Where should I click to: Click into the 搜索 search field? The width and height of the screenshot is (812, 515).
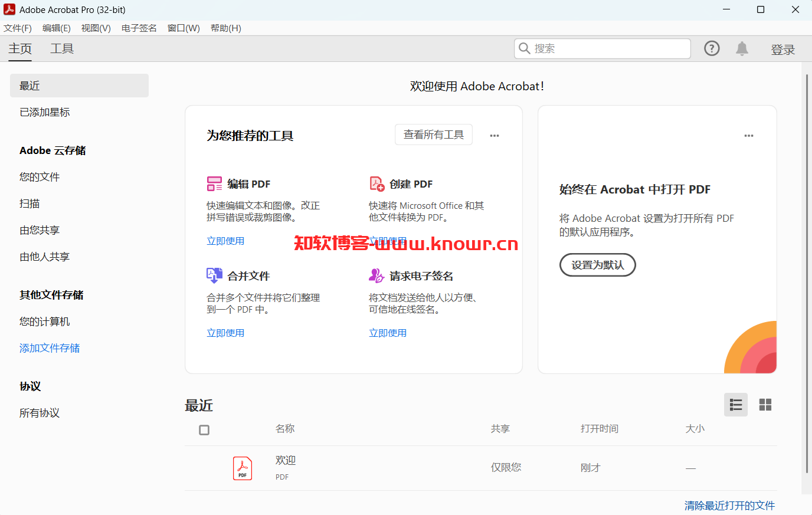(x=603, y=48)
